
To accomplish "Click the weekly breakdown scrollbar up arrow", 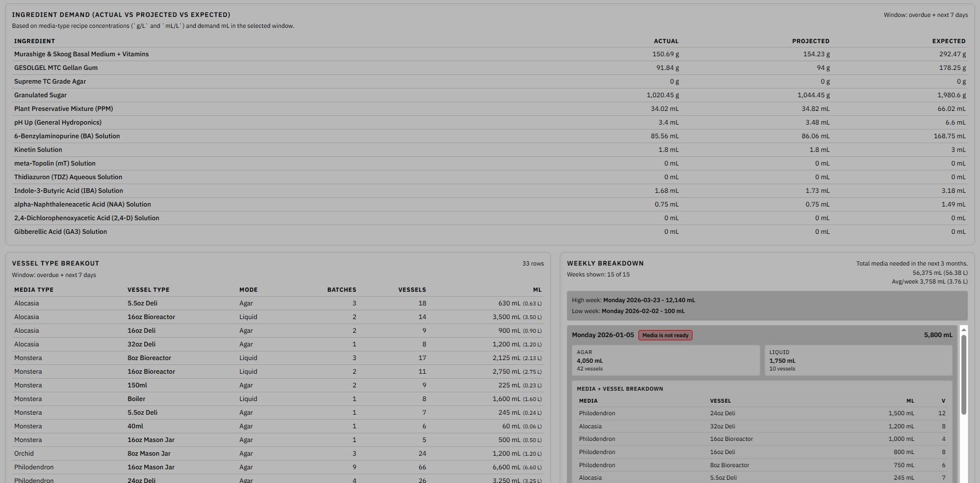I will (964, 330).
